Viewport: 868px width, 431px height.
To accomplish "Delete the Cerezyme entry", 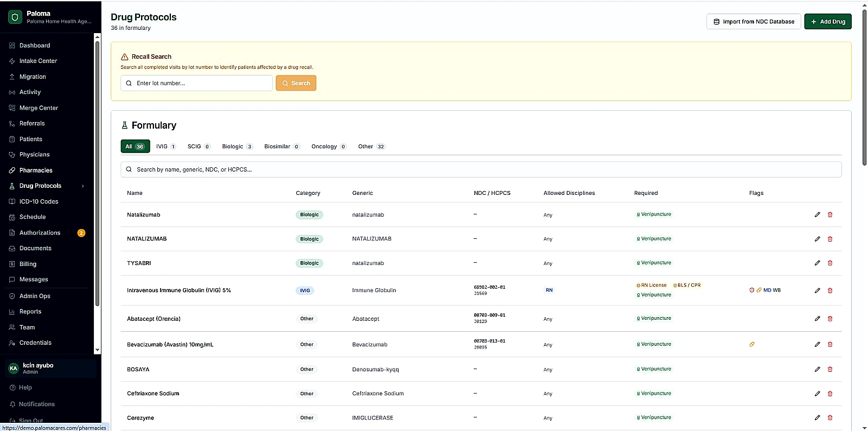I will [x=830, y=417].
